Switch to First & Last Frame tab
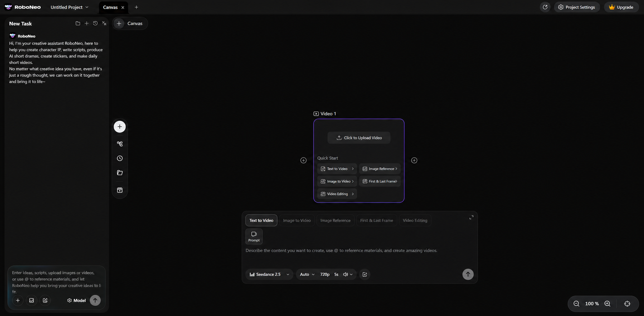This screenshot has height=316, width=644. point(376,221)
